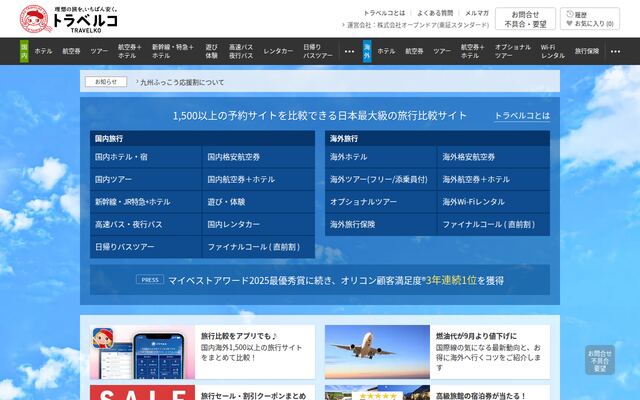Viewport: 640px width, 400px height.
Task: Select 国内レンタカー
Action: click(259, 224)
